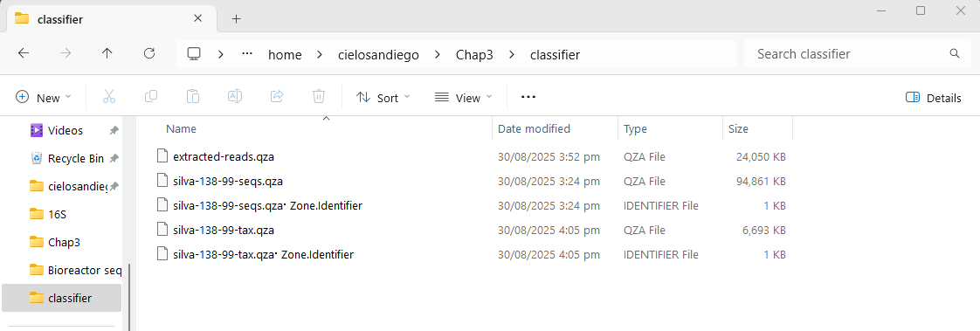The image size is (980, 331).
Task: Refresh the current folder view
Action: pos(148,53)
